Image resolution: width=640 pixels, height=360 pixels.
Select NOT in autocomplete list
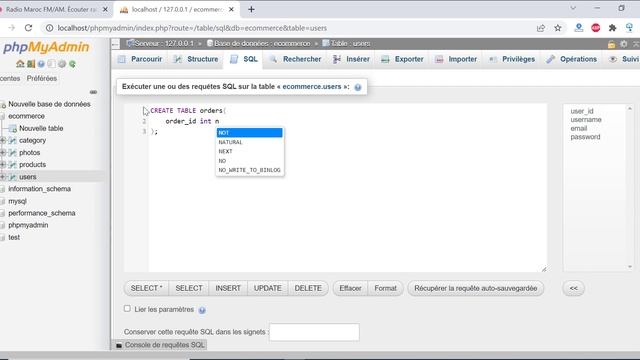pyautogui.click(x=249, y=133)
